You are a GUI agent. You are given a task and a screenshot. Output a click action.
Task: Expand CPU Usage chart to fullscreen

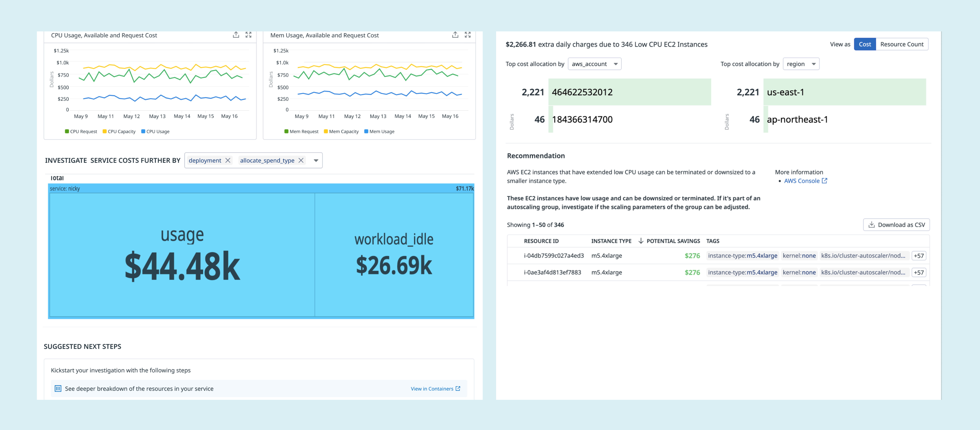pyautogui.click(x=248, y=35)
